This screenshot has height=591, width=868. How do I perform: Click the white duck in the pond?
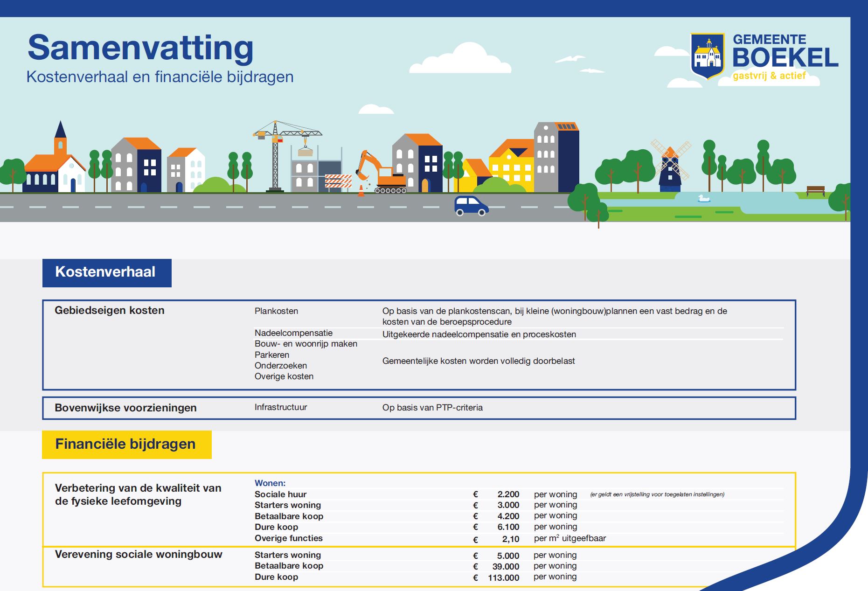tap(703, 199)
